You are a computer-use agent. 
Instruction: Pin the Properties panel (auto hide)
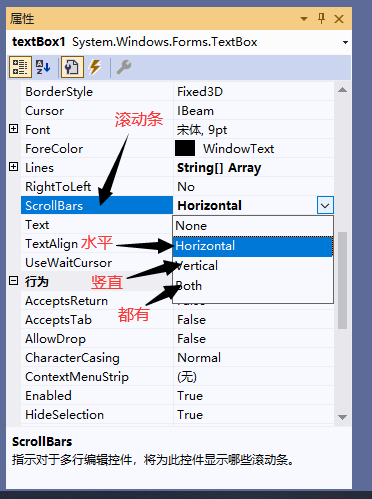point(321,19)
